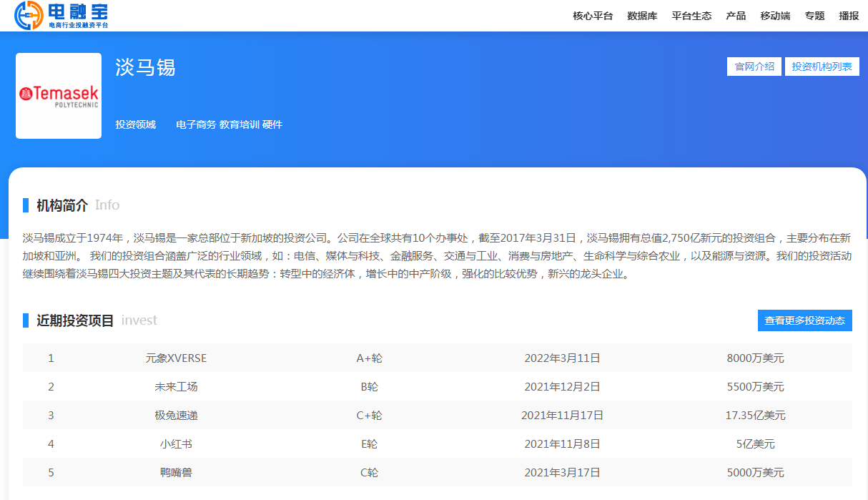Screen dimensions: 868x500
Task: Open the 平台生态 menu item
Action: point(691,15)
